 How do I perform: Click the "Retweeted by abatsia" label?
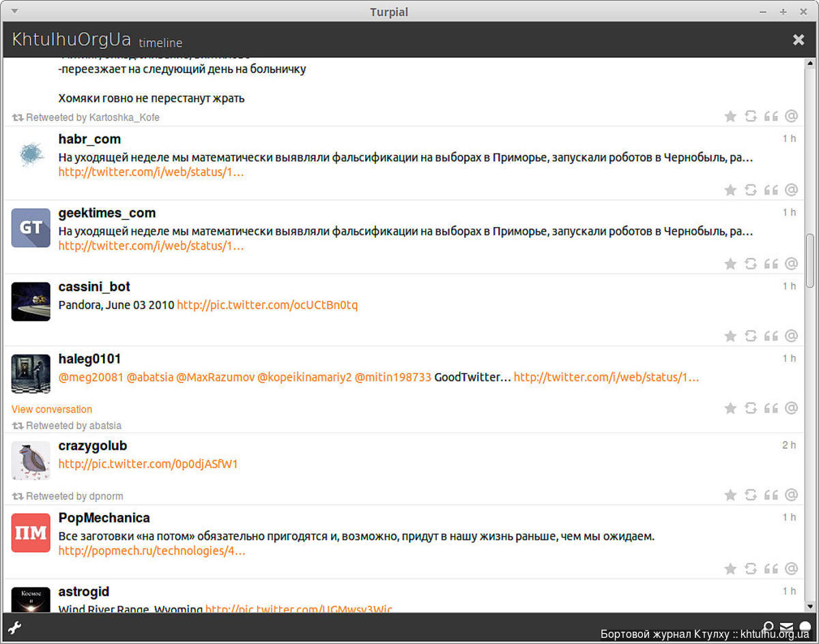click(x=74, y=426)
